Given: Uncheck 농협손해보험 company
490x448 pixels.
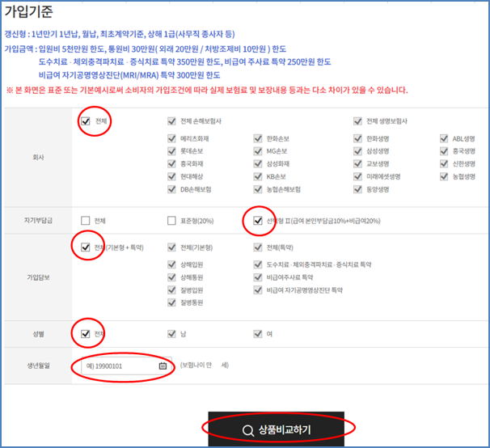Looking at the screenshot, I should coord(258,189).
